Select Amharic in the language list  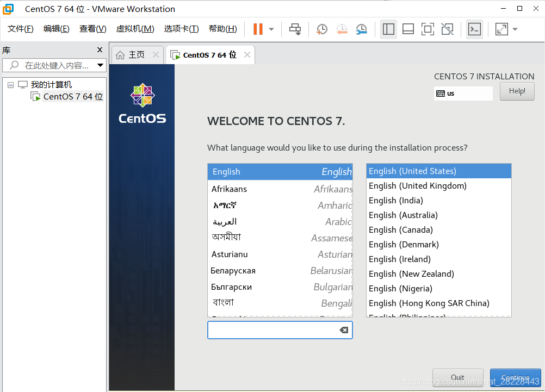[280, 206]
